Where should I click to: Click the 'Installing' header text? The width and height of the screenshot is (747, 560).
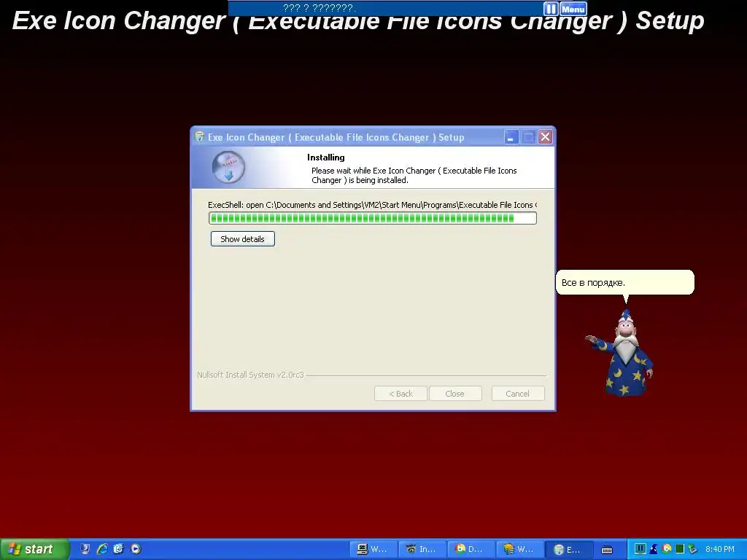[326, 157]
